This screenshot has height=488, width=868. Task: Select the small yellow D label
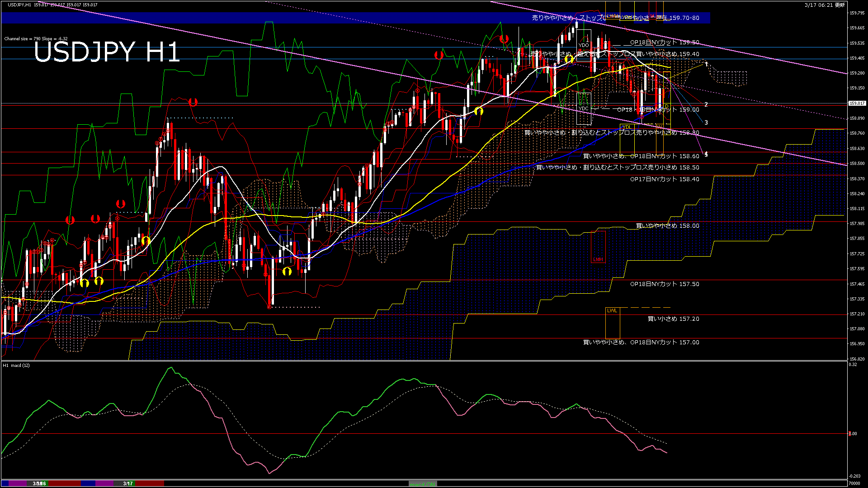click(x=666, y=107)
